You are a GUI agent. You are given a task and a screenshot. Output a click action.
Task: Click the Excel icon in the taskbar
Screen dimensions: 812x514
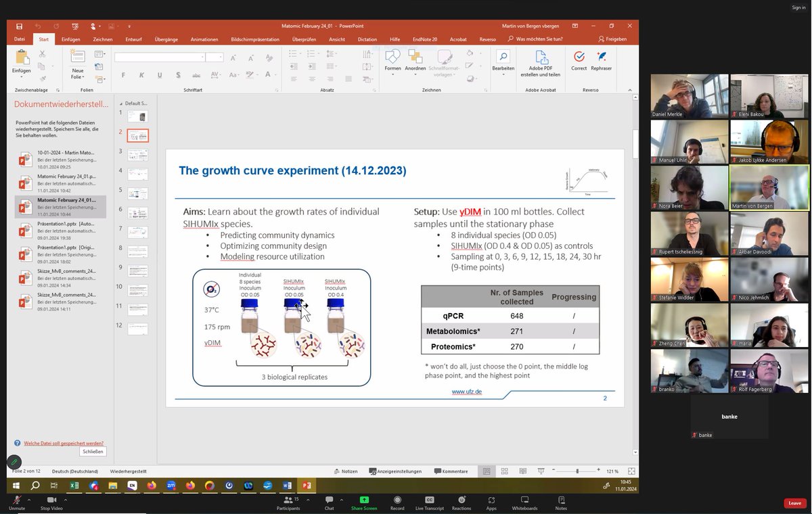(74, 485)
